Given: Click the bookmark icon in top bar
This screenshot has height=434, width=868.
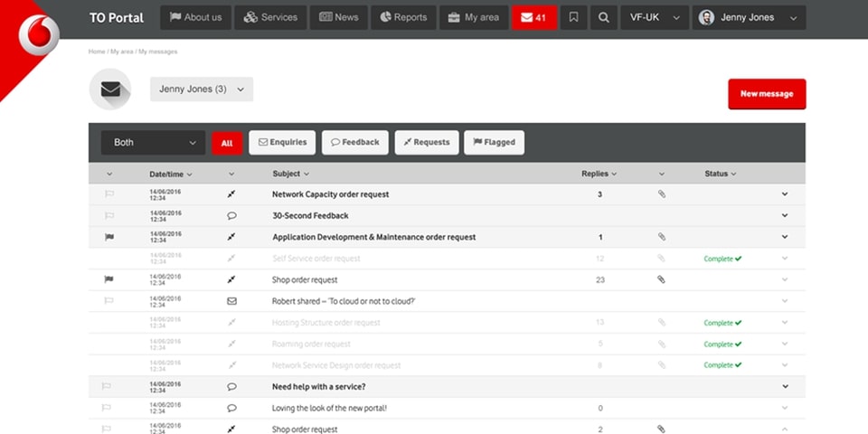Looking at the screenshot, I should point(573,17).
